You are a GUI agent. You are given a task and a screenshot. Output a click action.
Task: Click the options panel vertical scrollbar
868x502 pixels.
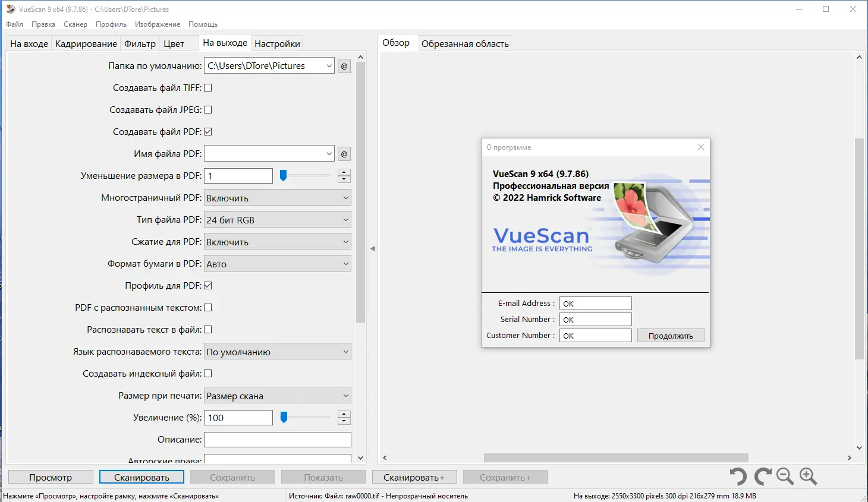[x=360, y=192]
